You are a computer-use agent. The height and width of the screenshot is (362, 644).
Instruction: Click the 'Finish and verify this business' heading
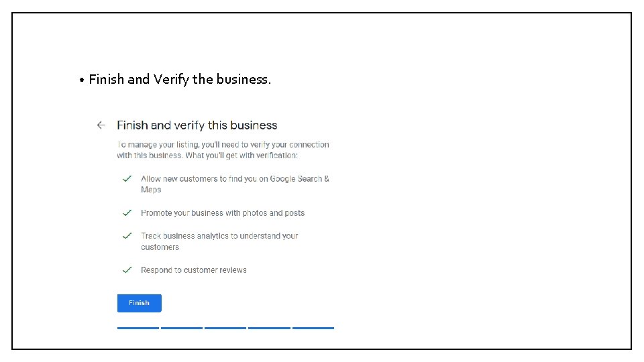(x=197, y=125)
